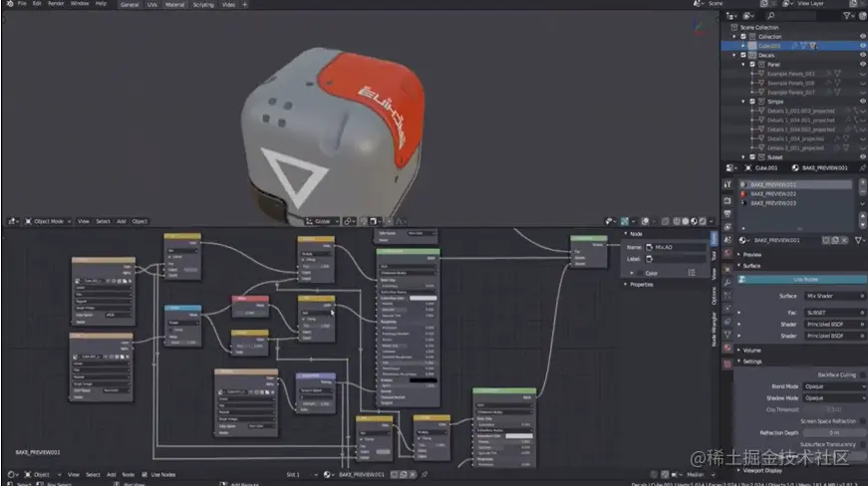The width and height of the screenshot is (868, 486).
Task: Open Fac SUBSET input selector
Action: tap(834, 313)
